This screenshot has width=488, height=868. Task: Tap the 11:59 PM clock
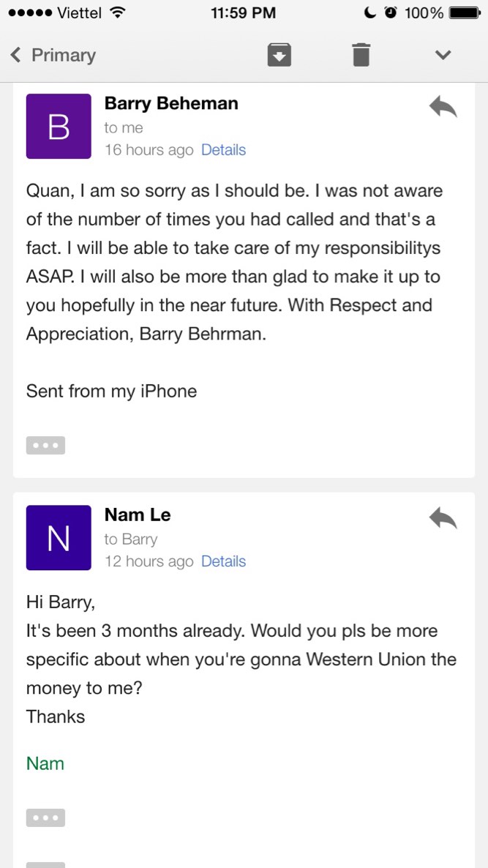coord(243,12)
